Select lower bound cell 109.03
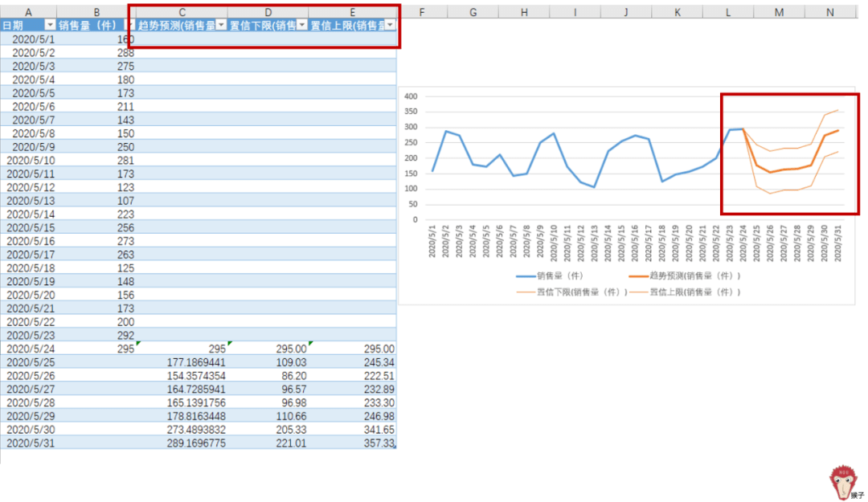Image resolution: width=868 pixels, height=502 pixels. pyautogui.click(x=268, y=362)
